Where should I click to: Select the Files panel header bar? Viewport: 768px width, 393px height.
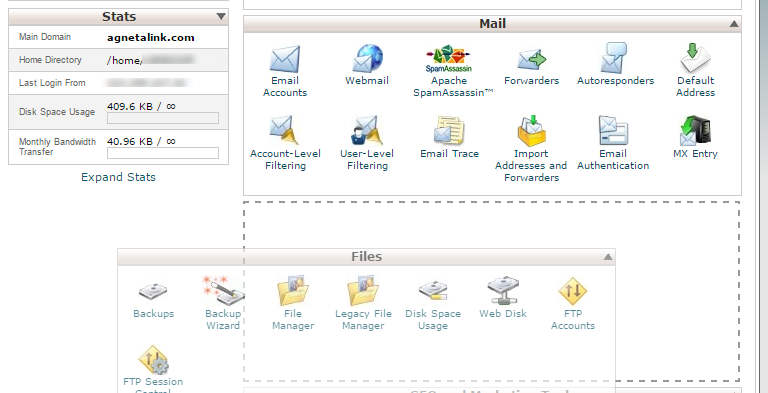366,257
